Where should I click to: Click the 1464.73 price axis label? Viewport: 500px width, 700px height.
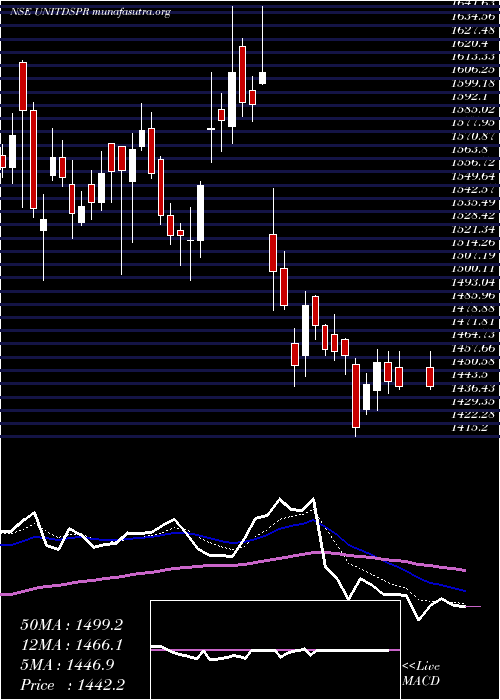pyautogui.click(x=474, y=335)
